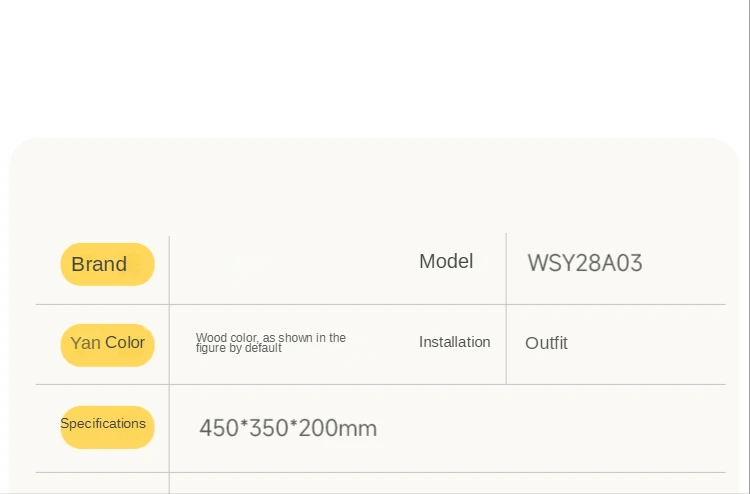Select the model number WSY28A03
750x494 pixels.
(585, 263)
